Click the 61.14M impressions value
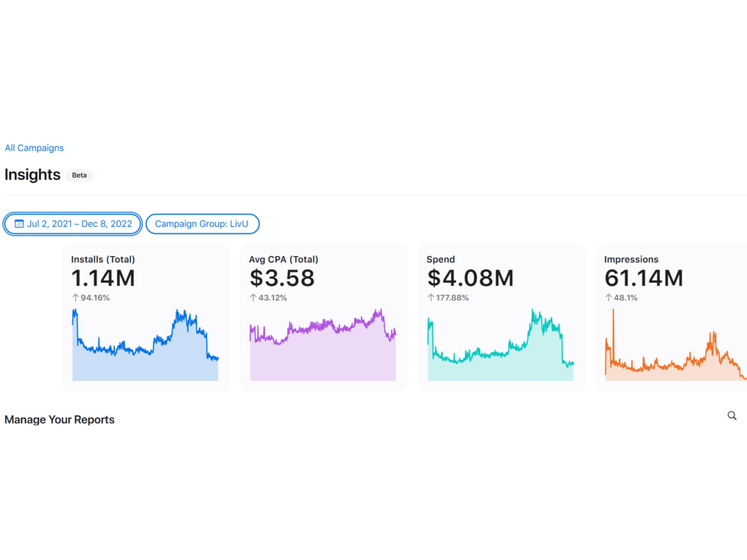 [644, 278]
